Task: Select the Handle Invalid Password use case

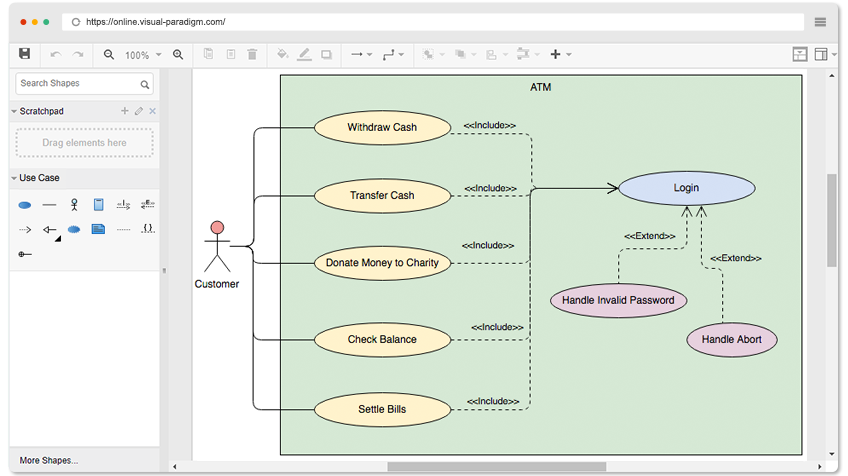Action: (618, 300)
